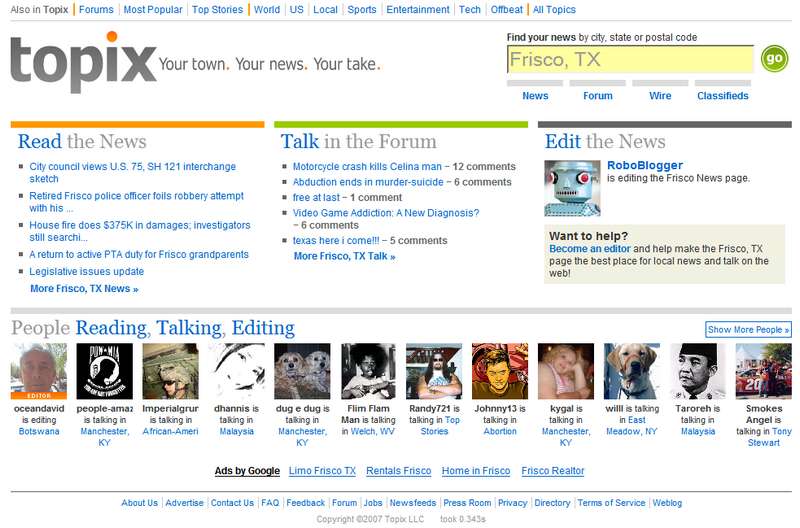Open kygal's child photo avatar
Image resolution: width=800 pixels, height=528 pixels.
click(566, 371)
